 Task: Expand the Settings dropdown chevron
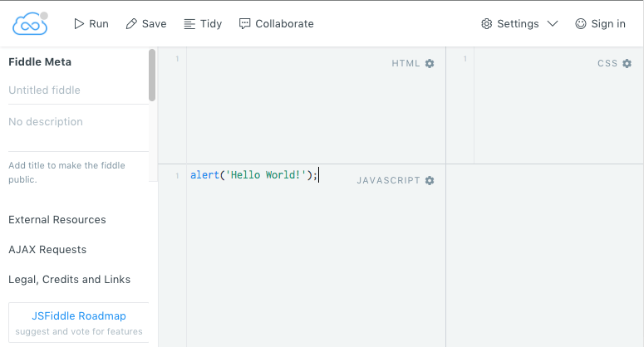coord(553,24)
